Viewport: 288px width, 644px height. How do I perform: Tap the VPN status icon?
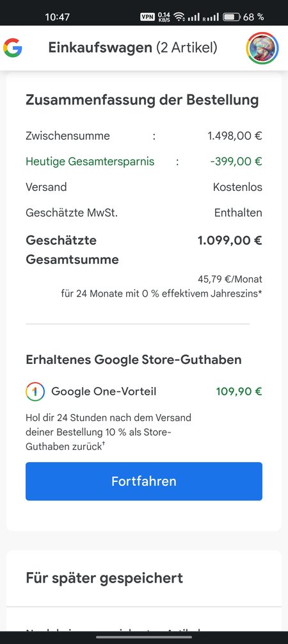[x=147, y=17]
